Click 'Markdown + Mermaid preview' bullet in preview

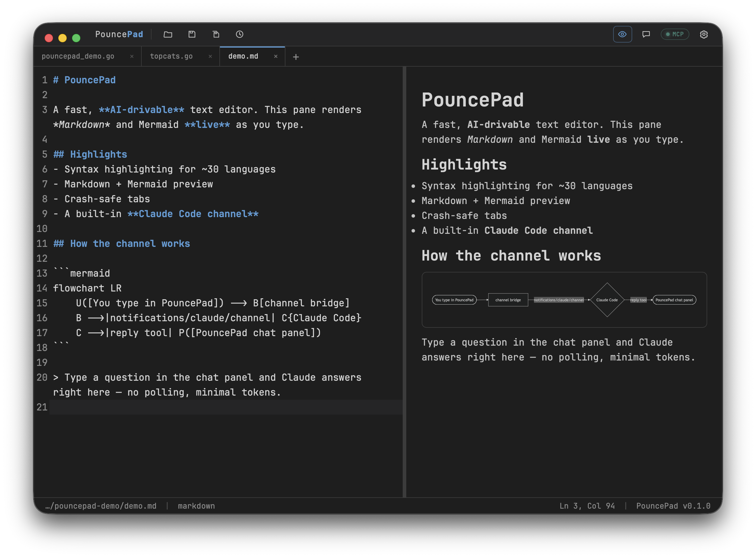pyautogui.click(x=496, y=201)
